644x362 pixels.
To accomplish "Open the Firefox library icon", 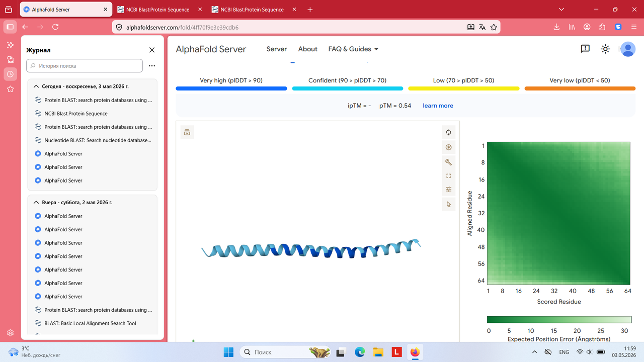I will tap(572, 27).
